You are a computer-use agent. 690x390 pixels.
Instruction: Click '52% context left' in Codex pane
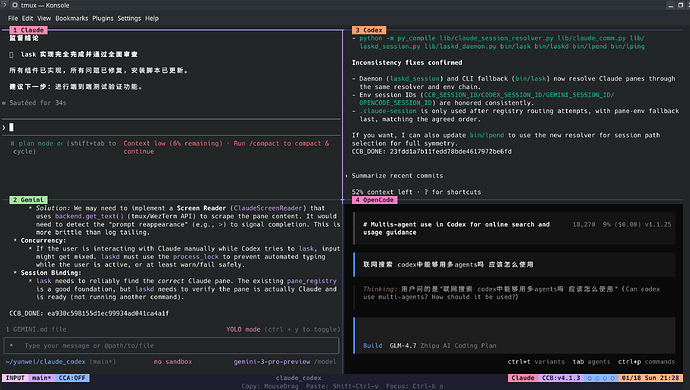tap(382, 192)
